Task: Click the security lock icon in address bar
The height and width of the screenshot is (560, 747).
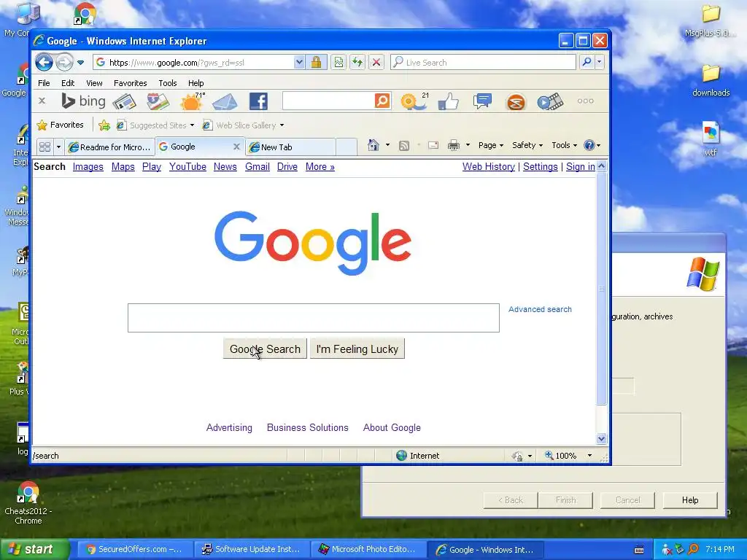Action: tap(316, 63)
